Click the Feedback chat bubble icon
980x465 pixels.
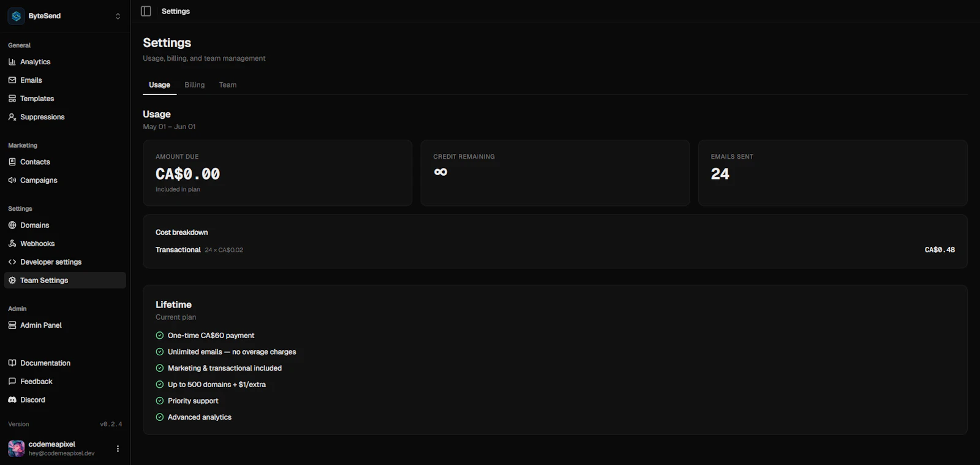12,382
